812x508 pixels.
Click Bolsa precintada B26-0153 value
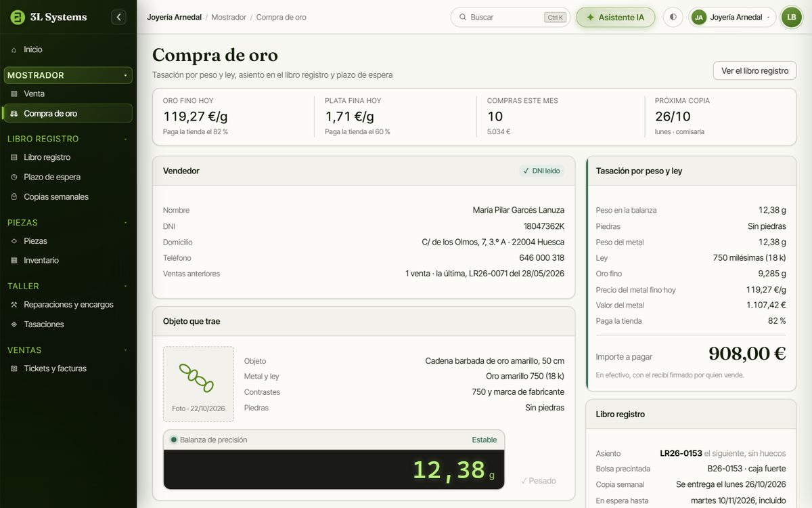pyautogui.click(x=747, y=469)
